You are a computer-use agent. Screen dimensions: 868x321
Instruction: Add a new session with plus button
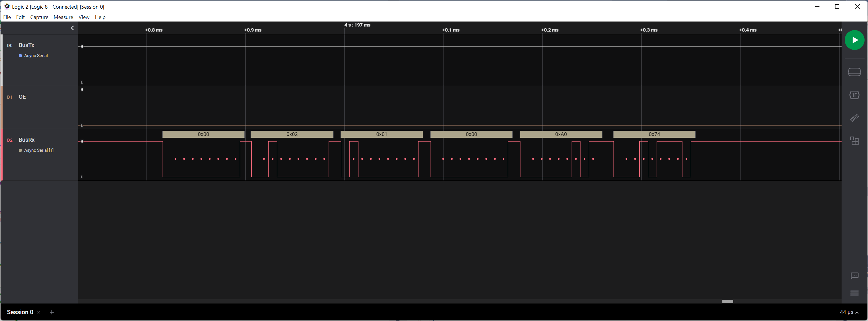pyautogui.click(x=51, y=312)
